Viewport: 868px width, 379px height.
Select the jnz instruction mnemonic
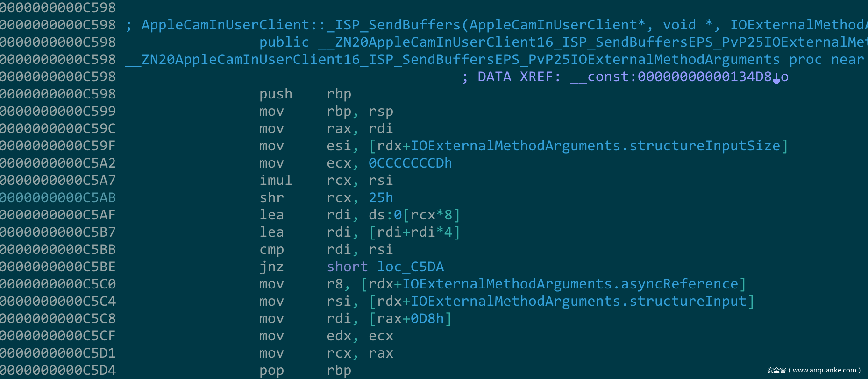point(271,267)
